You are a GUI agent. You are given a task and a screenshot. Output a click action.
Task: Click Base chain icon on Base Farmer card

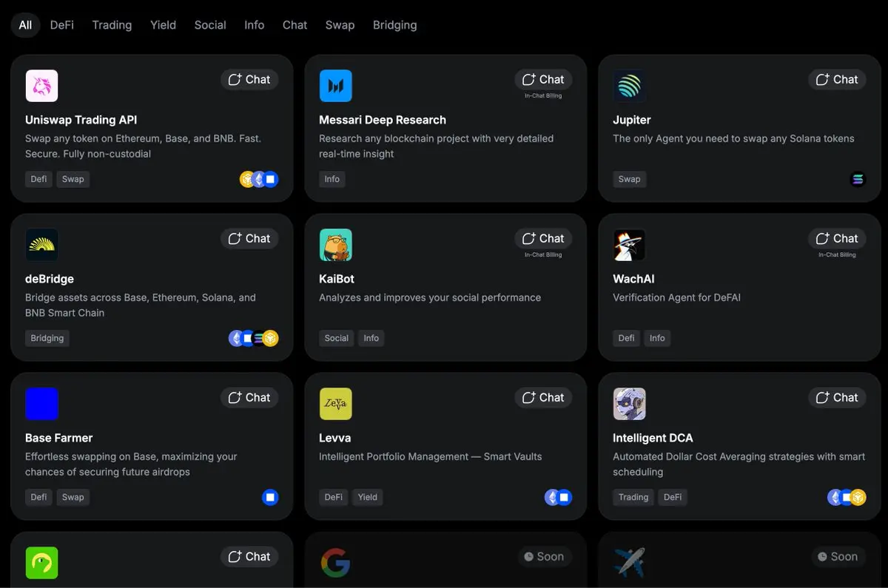click(270, 497)
